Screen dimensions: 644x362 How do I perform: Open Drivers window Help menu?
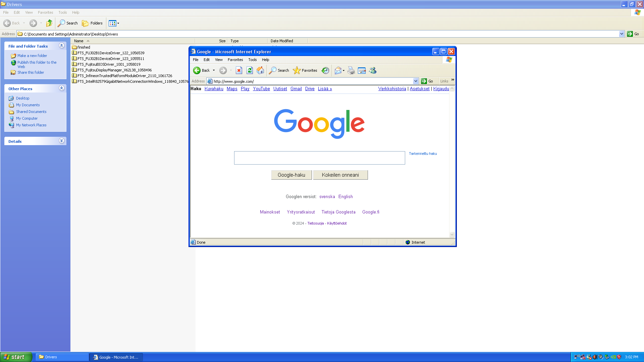point(75,12)
